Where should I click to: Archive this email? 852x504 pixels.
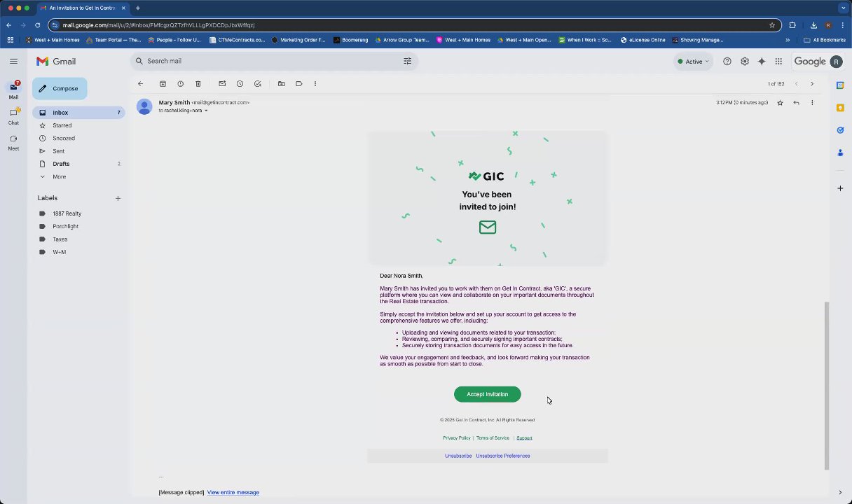click(163, 84)
